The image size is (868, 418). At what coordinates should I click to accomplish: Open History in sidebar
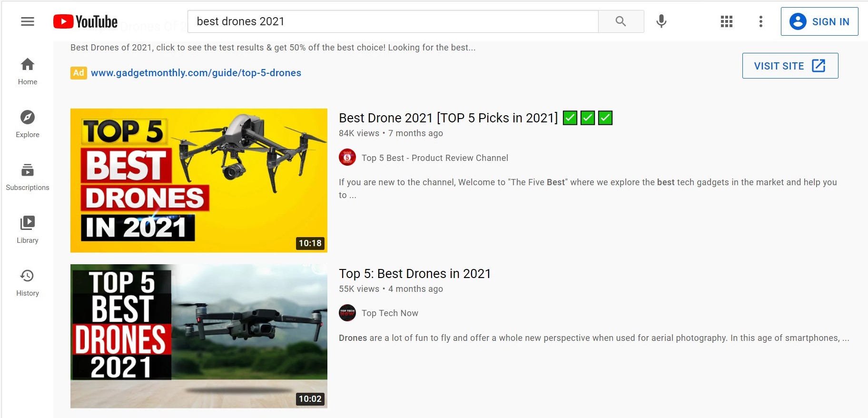pyautogui.click(x=28, y=283)
